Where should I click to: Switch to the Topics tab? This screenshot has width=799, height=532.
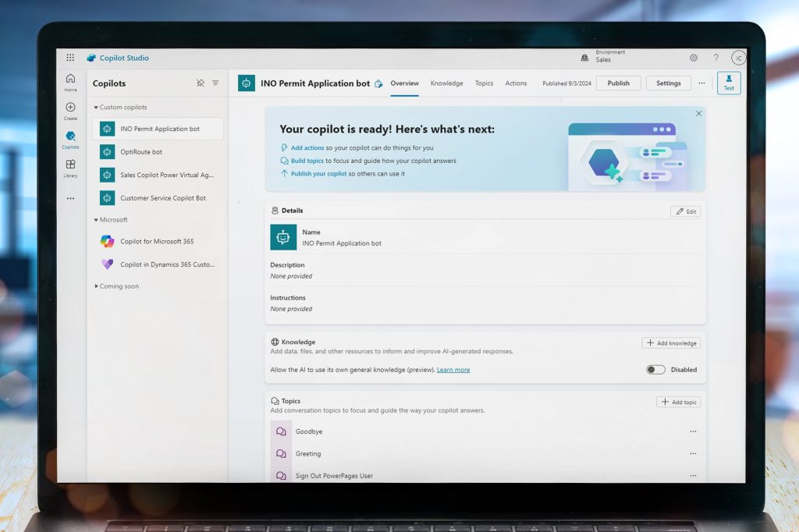(484, 83)
